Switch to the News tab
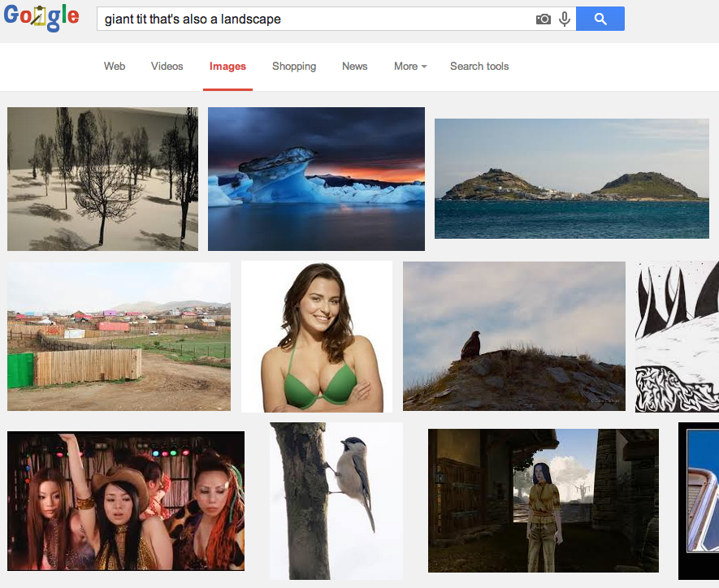Image resolution: width=719 pixels, height=588 pixels. (354, 67)
